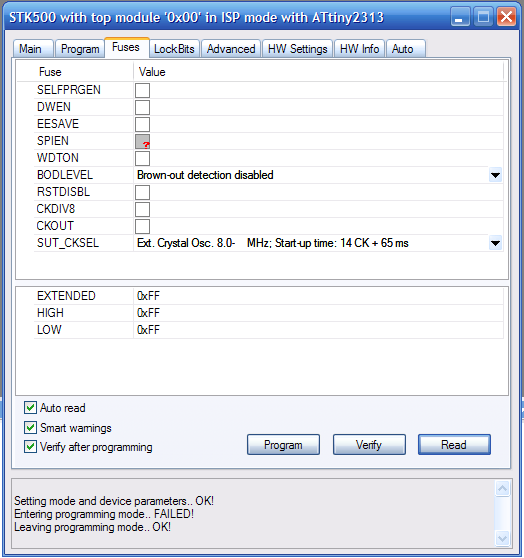
Task: Check the EESAVE fuse box
Action: pos(142,125)
